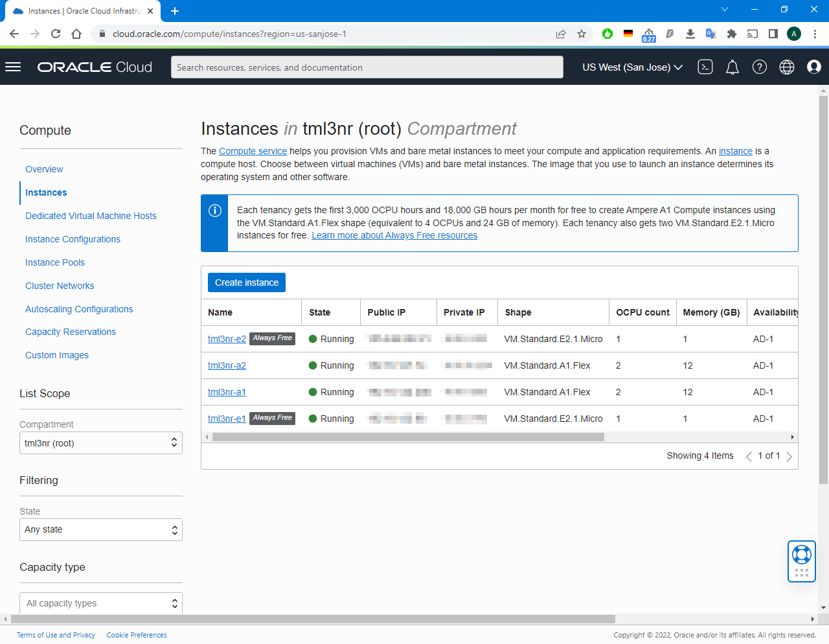Open the announcements bell icon

(732, 67)
